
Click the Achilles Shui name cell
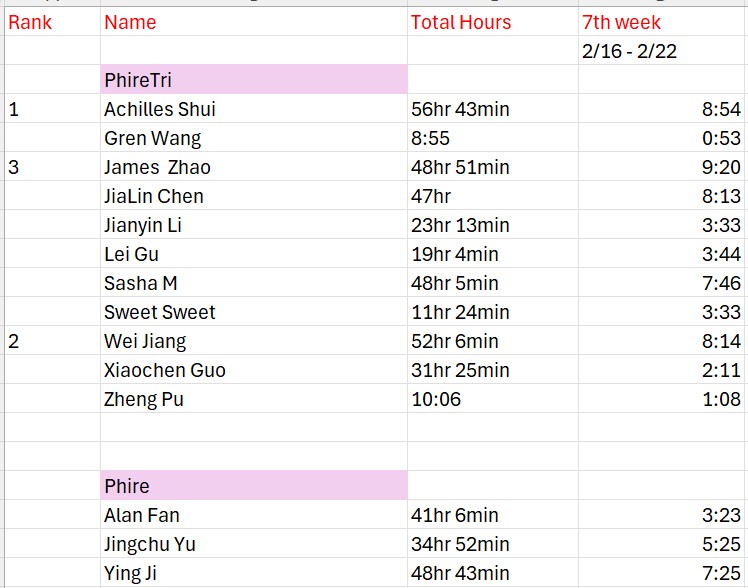coord(254,109)
